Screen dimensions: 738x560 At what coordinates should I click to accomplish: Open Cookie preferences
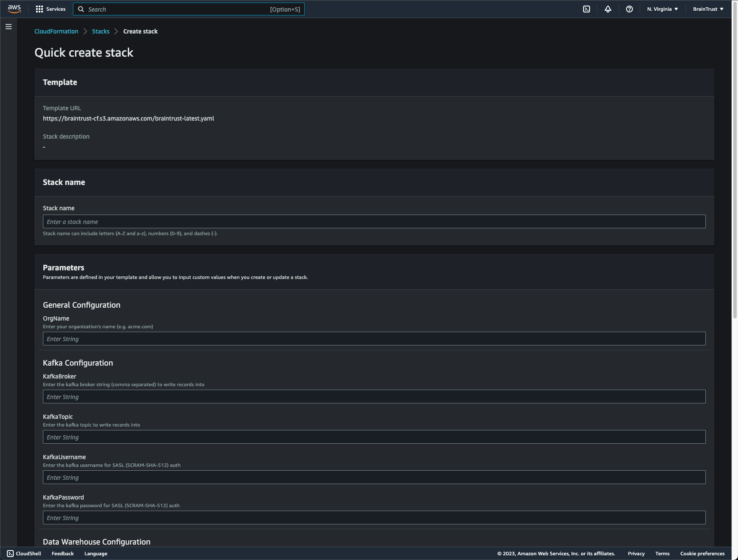702,554
